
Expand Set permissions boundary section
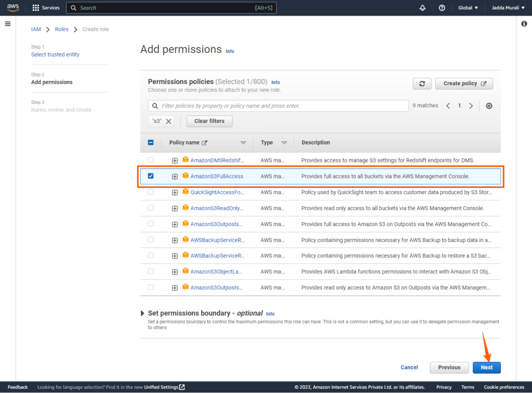click(x=142, y=314)
